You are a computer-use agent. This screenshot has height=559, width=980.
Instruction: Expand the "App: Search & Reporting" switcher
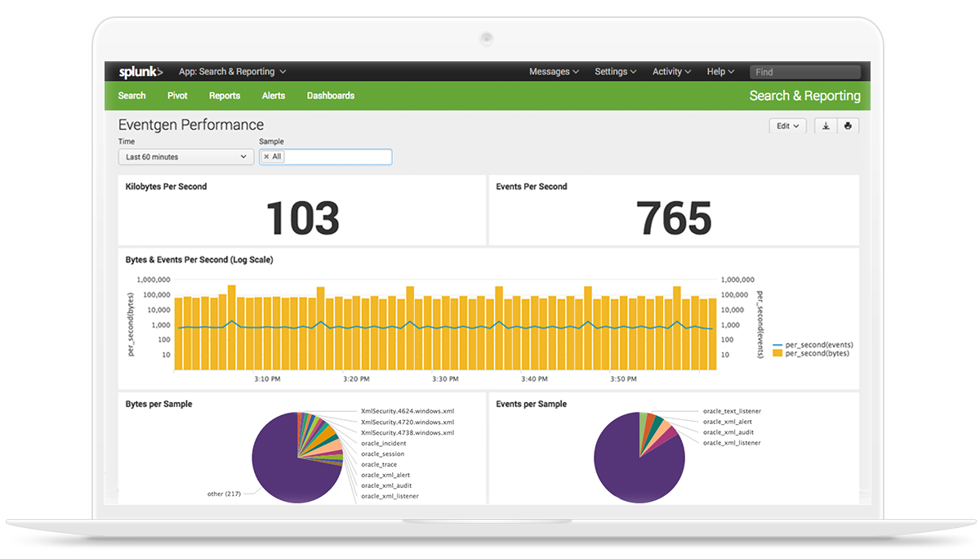click(232, 71)
